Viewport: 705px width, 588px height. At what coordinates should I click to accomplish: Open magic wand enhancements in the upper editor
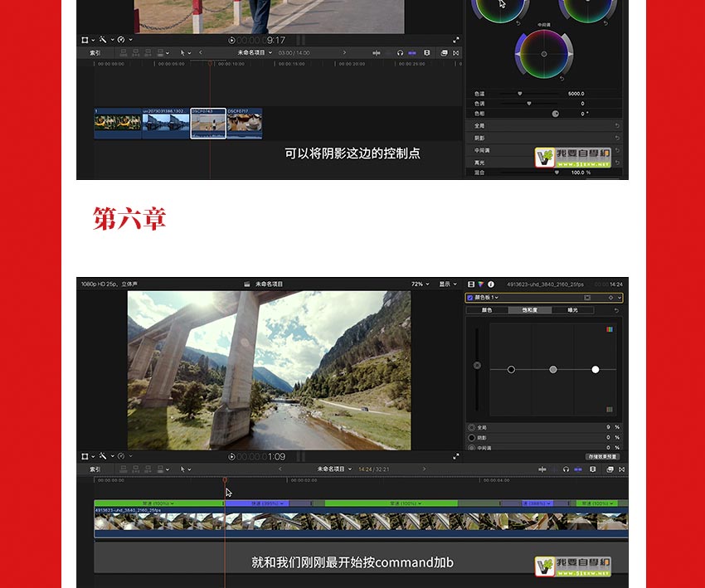coord(103,40)
